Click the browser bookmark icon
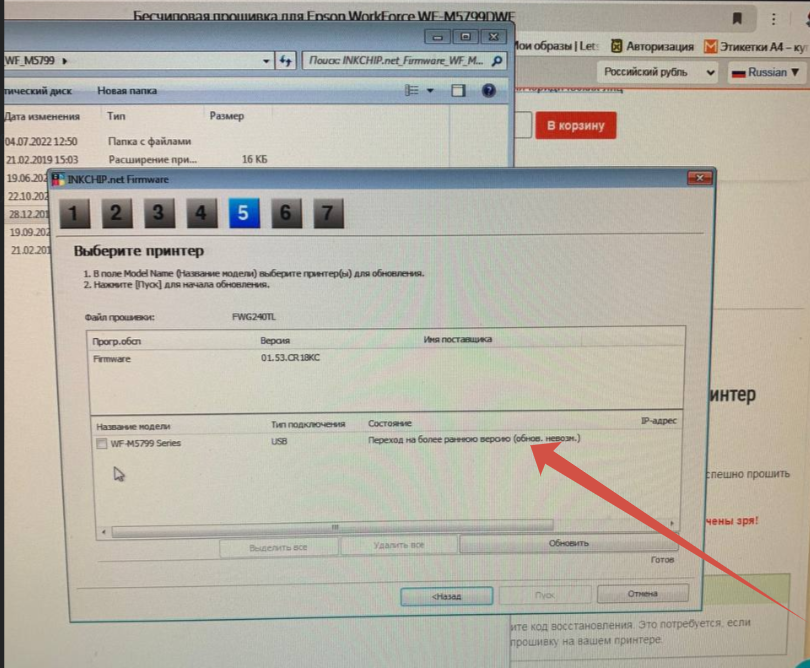The image size is (810, 668). pyautogui.click(x=737, y=18)
